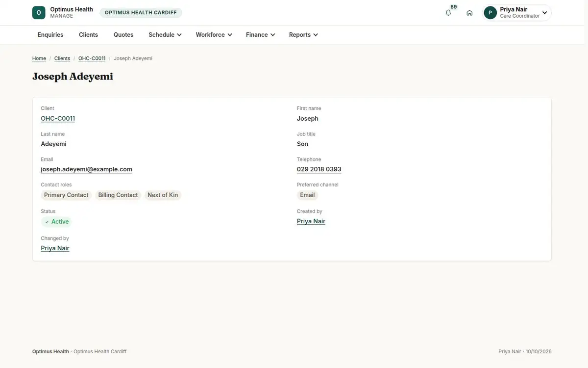
Task: Click the Clients breadcrumb link
Action: coord(62,58)
